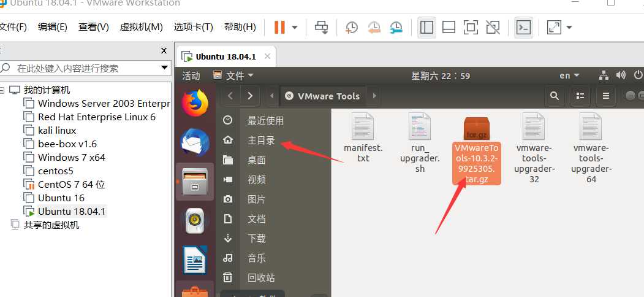Open the 编辑(E) menu
The width and height of the screenshot is (644, 297).
53,27
